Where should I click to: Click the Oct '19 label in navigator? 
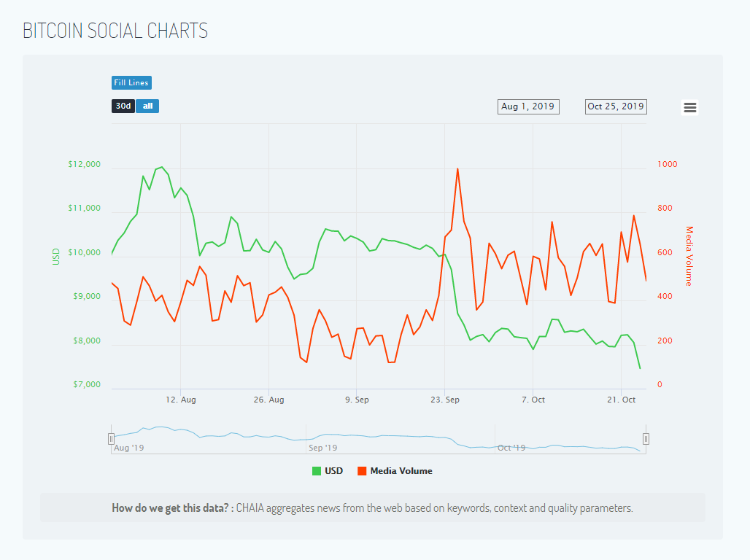pos(511,448)
